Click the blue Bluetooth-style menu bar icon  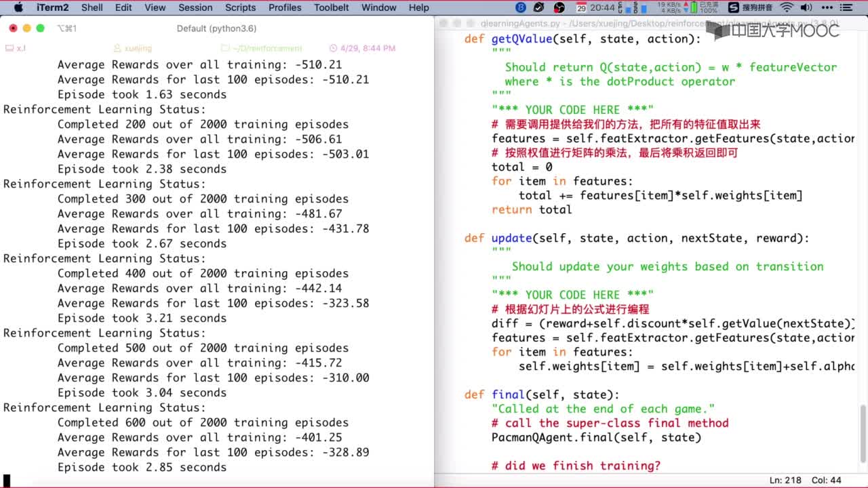tap(521, 7)
